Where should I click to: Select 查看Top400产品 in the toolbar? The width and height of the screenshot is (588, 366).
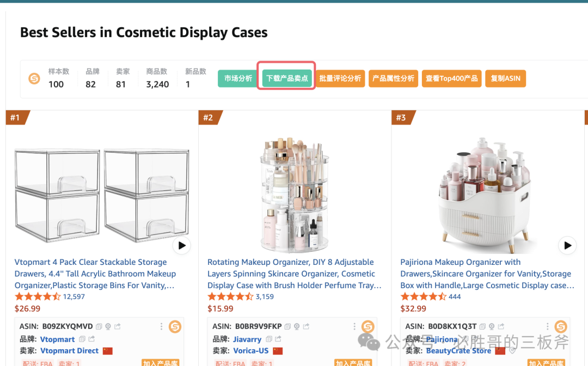(452, 78)
